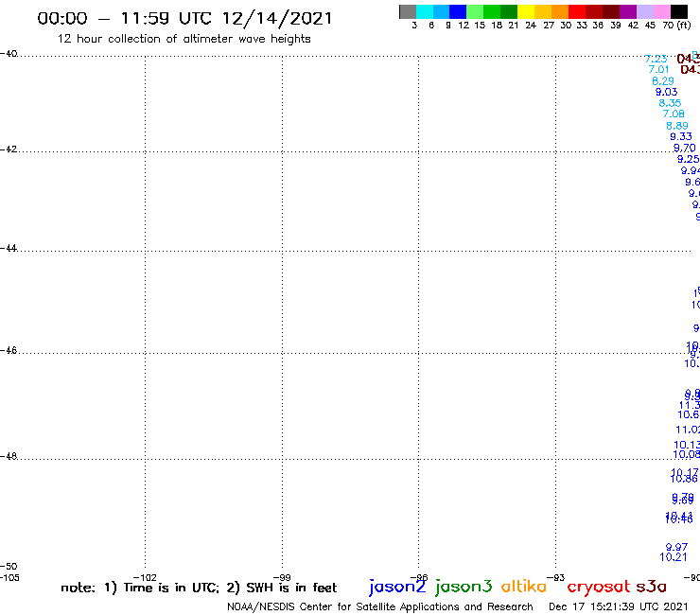Click the pink 70 ft legend swatch
This screenshot has width=700, height=615.
pos(662,11)
